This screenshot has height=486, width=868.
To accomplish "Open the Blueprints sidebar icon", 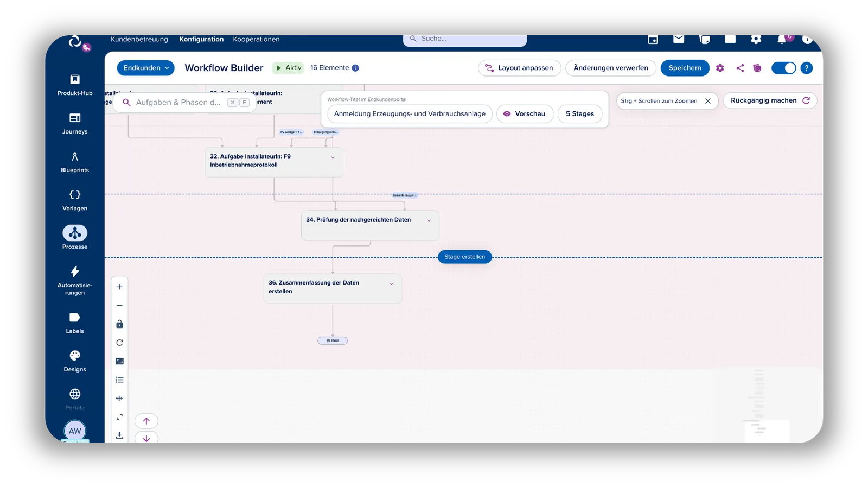I will [x=75, y=156].
